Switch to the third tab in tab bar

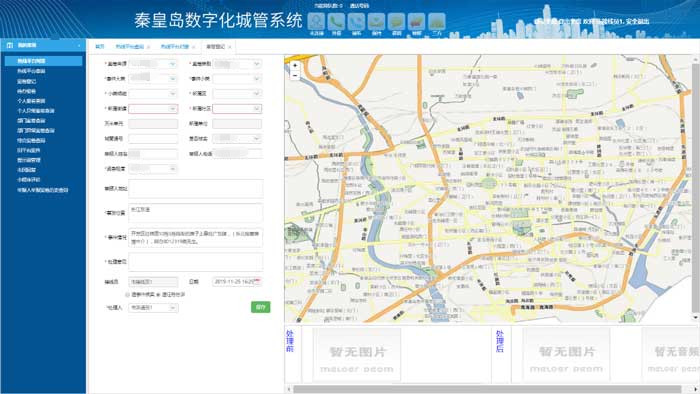click(x=175, y=46)
